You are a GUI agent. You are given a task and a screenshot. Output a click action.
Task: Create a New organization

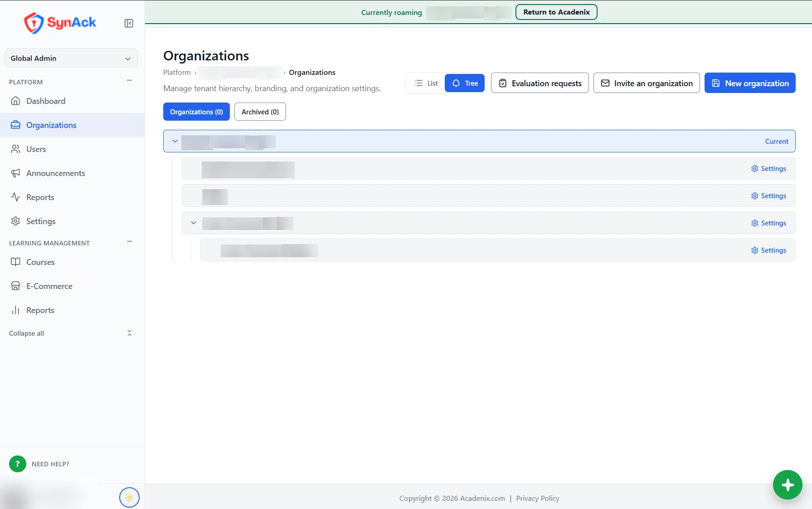tap(750, 83)
